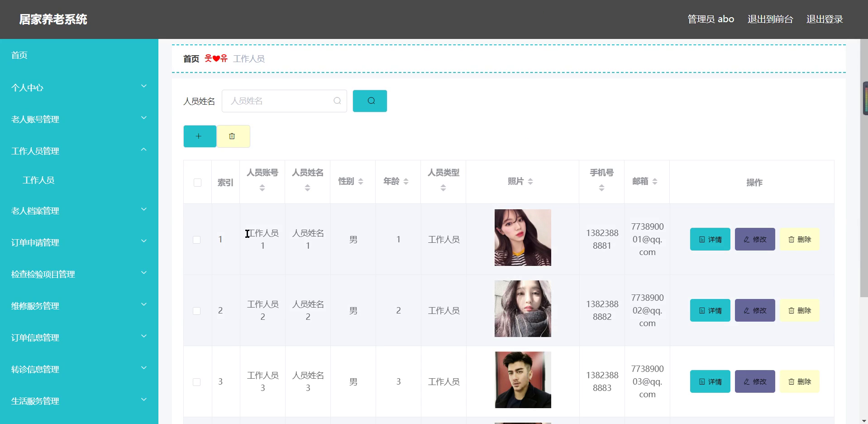Screen dimensions: 868x424
Task: Click 修改 for 工作人员2 row
Action: 755,310
